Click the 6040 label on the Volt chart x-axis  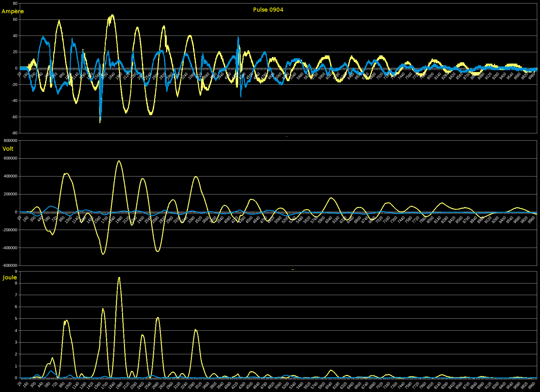coord(329,220)
